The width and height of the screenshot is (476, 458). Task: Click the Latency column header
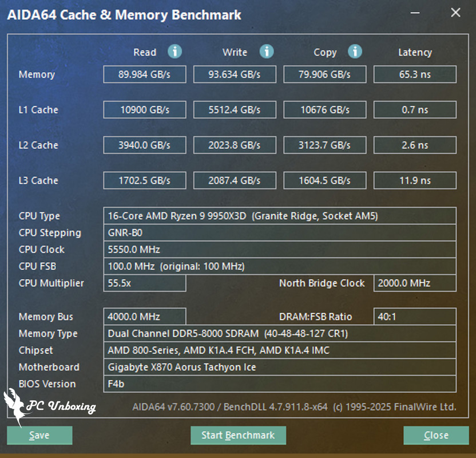pyautogui.click(x=415, y=53)
